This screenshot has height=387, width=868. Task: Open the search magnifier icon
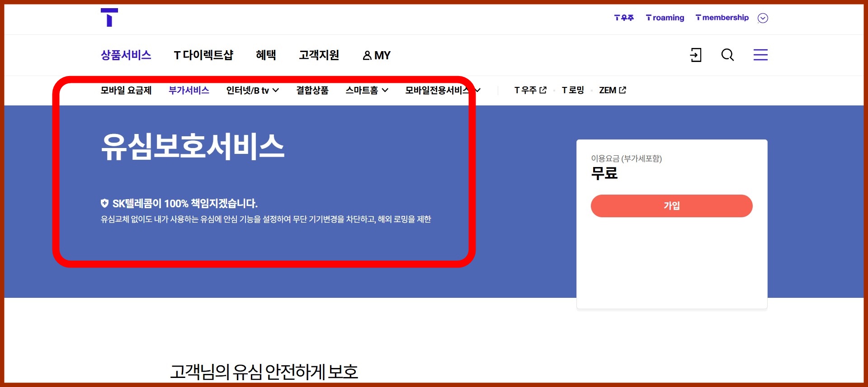(727, 55)
